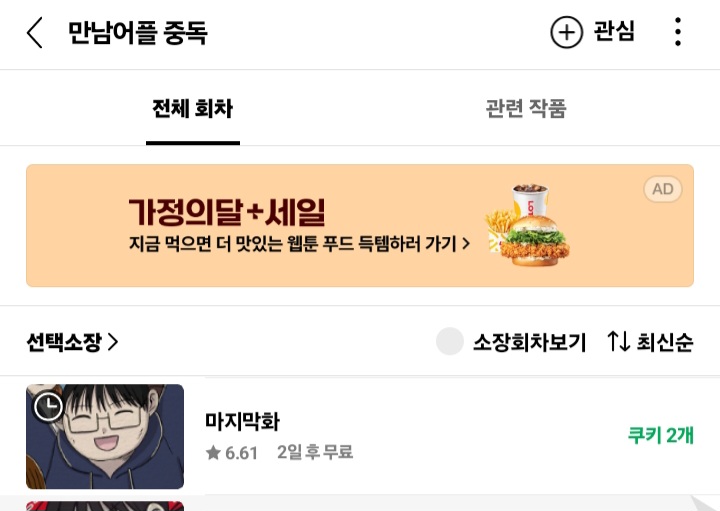Expand 선택소장 via its chevron arrow
The width and height of the screenshot is (720, 511).
coord(113,342)
